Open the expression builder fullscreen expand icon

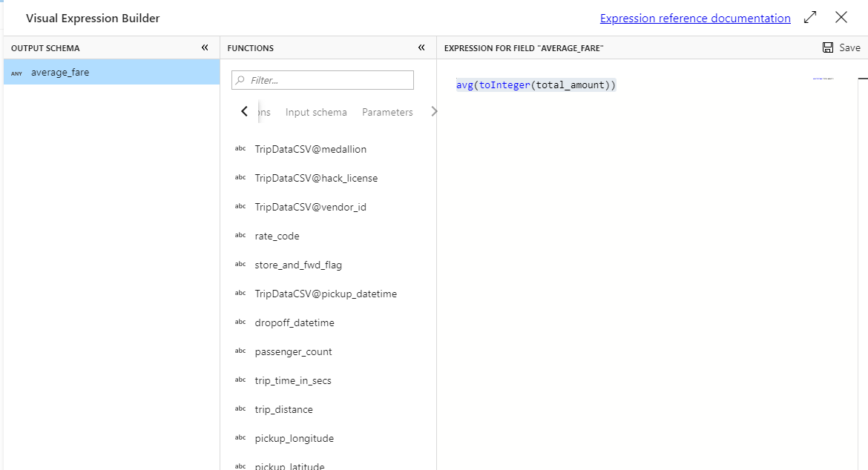pyautogui.click(x=809, y=17)
